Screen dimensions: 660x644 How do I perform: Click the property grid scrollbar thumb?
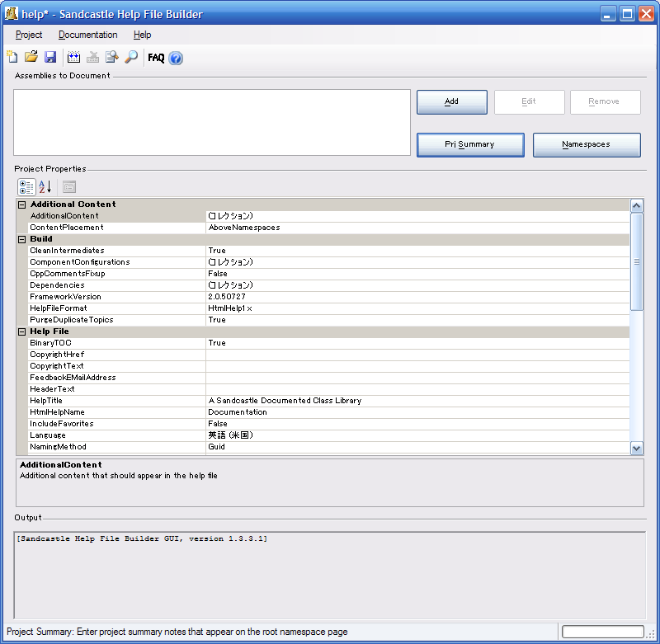click(x=636, y=261)
